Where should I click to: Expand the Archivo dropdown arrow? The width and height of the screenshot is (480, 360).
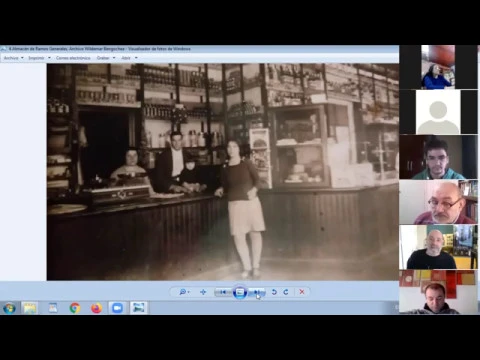click(x=22, y=58)
